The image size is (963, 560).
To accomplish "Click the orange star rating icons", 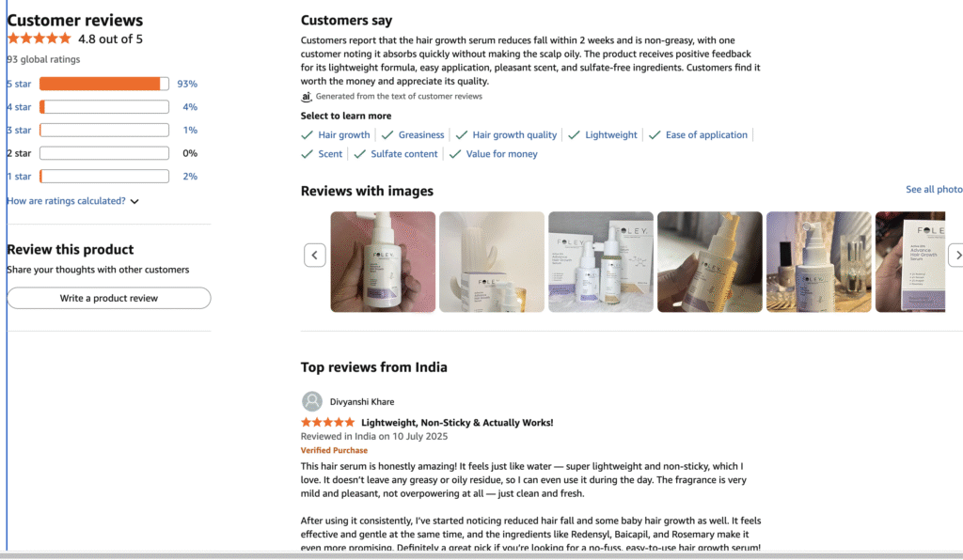I will click(x=39, y=39).
